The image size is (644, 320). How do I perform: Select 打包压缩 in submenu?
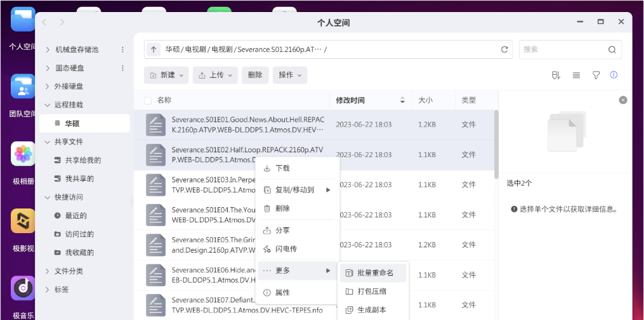coord(373,291)
